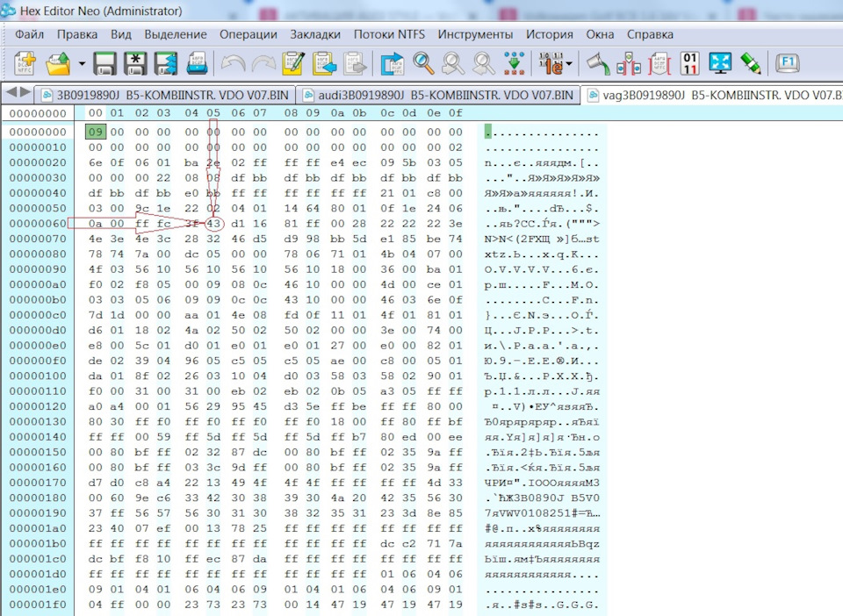Click the grey magnifier with left arrow
Image resolution: width=843 pixels, height=616 pixels.
point(484,63)
